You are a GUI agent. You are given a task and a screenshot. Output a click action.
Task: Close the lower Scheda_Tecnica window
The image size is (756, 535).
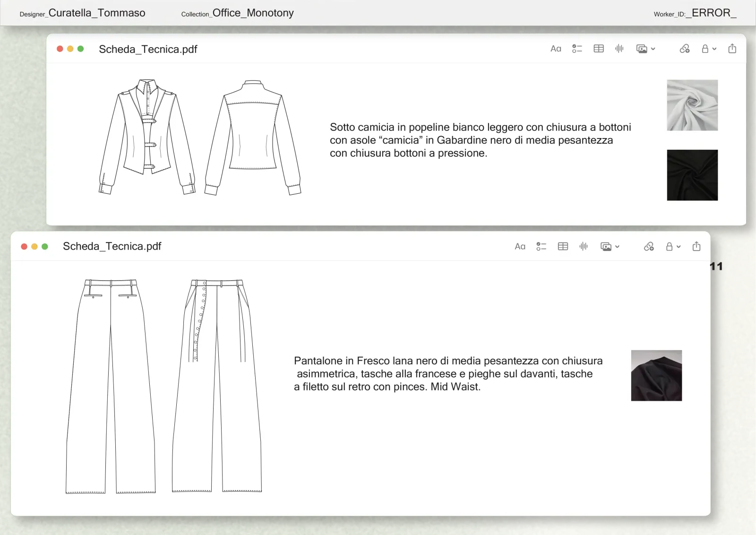[24, 246]
